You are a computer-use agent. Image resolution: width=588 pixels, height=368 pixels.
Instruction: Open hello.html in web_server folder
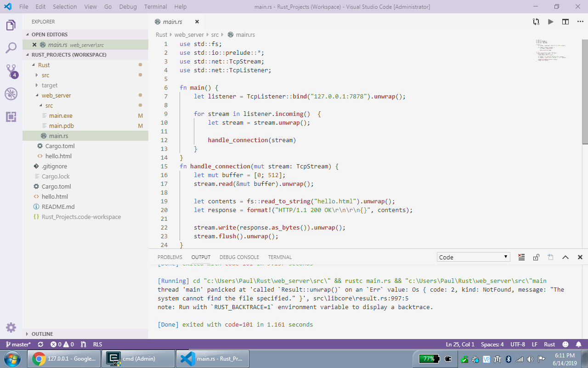click(58, 156)
